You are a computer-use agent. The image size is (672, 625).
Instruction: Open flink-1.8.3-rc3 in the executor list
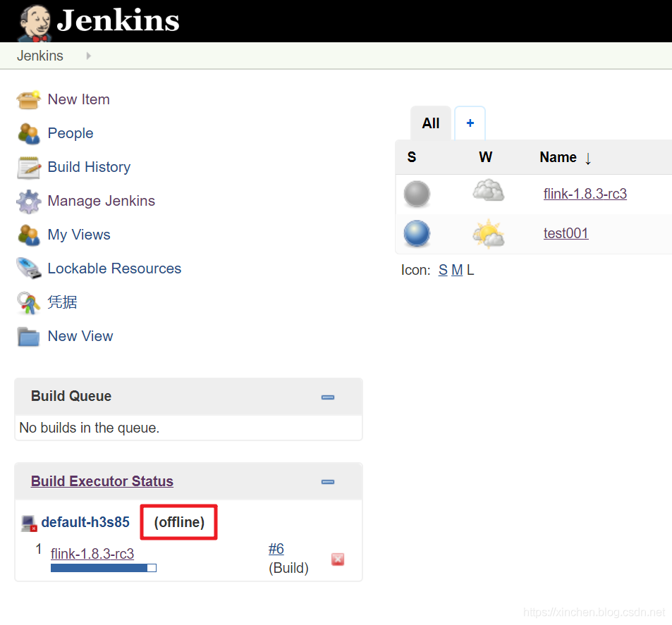[x=92, y=553]
